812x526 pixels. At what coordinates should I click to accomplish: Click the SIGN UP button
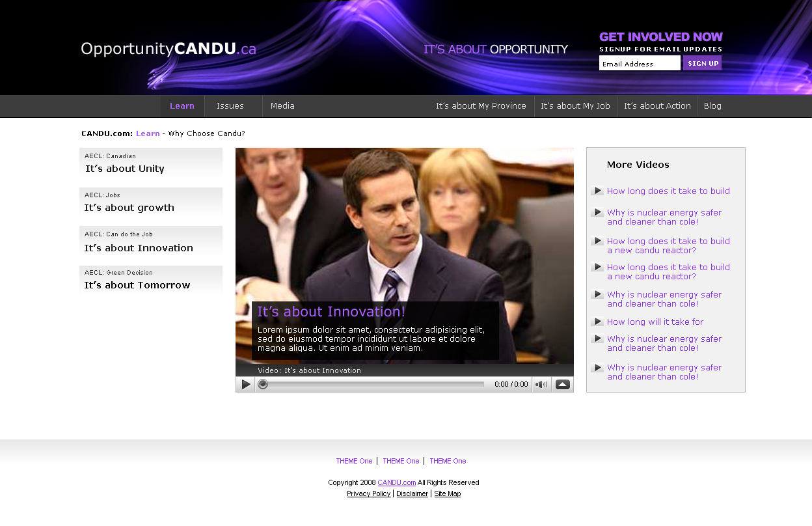point(703,63)
